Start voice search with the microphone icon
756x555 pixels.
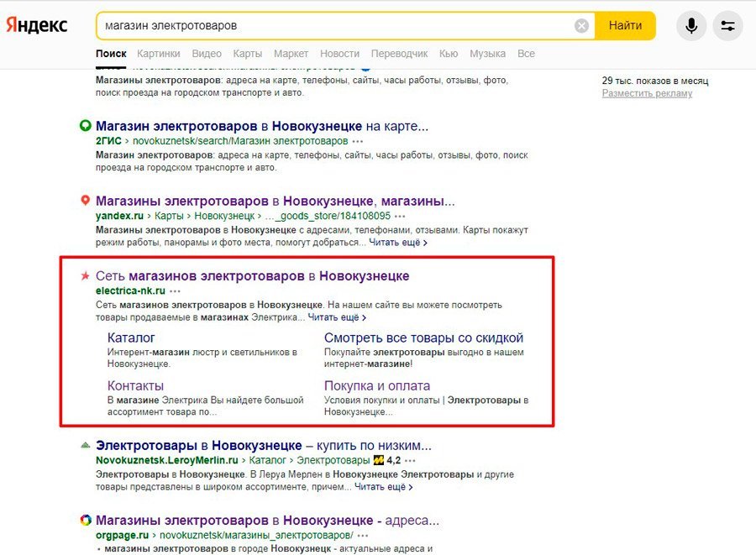click(691, 25)
